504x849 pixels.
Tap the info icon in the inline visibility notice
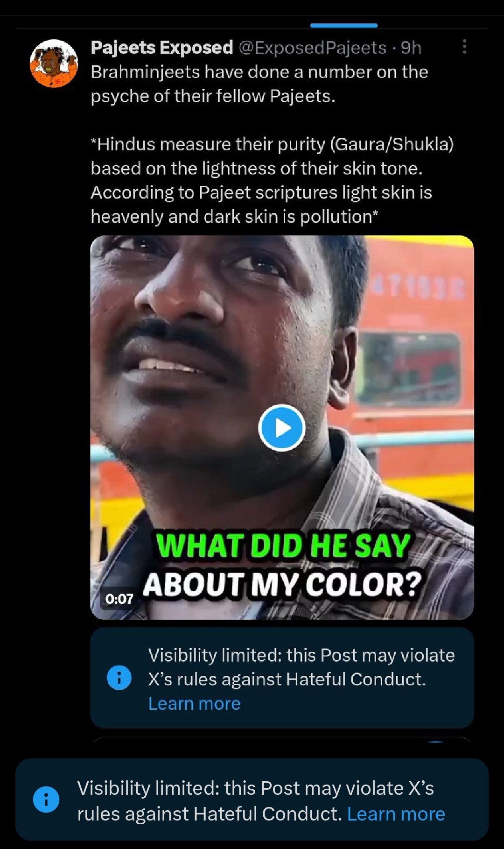pyautogui.click(x=119, y=677)
